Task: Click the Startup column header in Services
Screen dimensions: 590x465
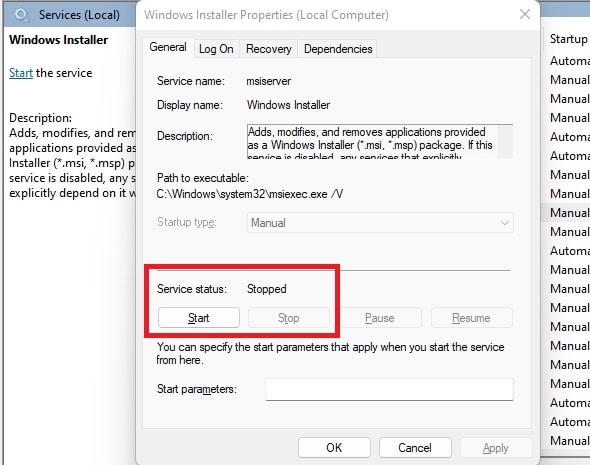Action: [x=568, y=39]
